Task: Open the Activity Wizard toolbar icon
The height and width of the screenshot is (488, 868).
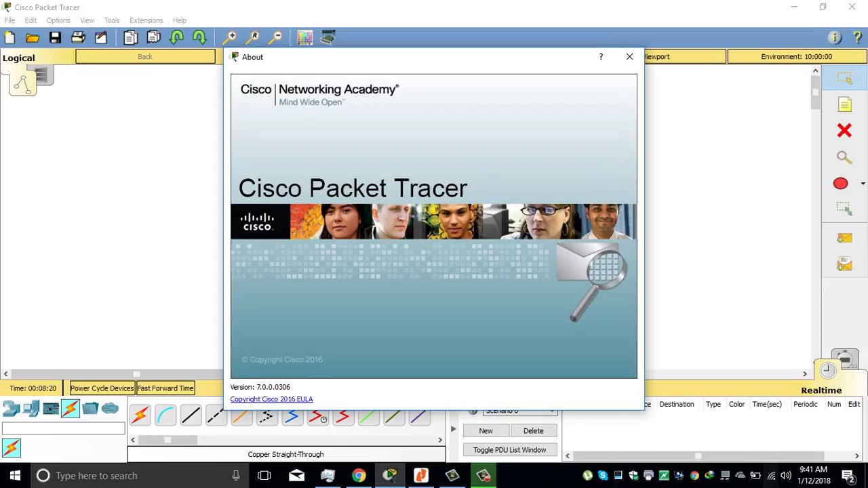Action: 101,38
